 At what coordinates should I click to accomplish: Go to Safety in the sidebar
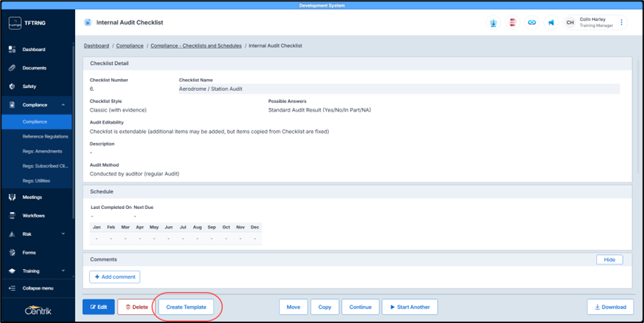[x=29, y=87]
